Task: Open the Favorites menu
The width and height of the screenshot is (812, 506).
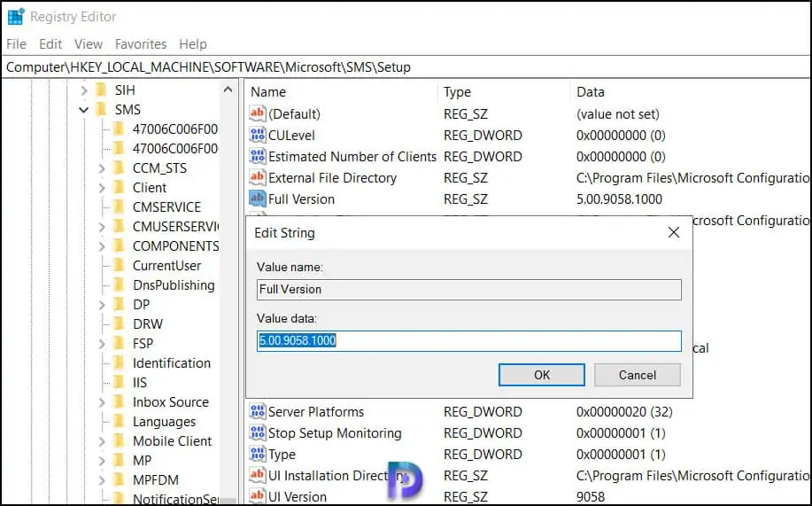Action: pyautogui.click(x=140, y=44)
